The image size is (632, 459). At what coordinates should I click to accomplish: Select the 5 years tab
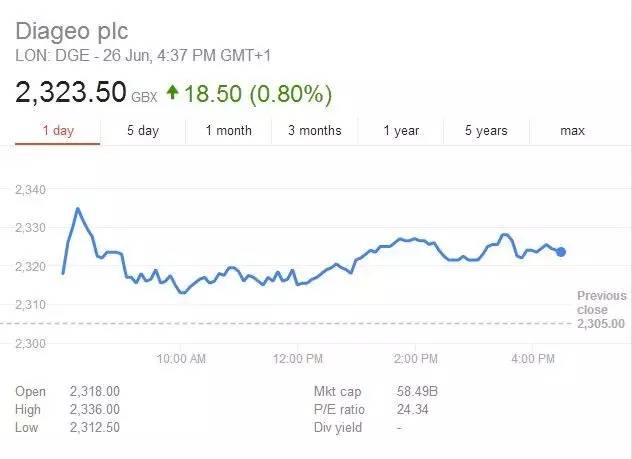pyautogui.click(x=486, y=131)
